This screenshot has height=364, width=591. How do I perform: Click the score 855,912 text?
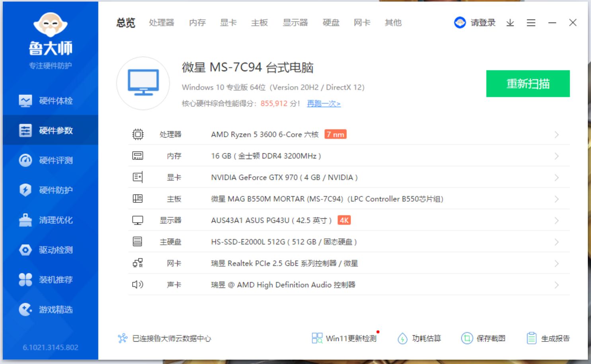pos(274,103)
